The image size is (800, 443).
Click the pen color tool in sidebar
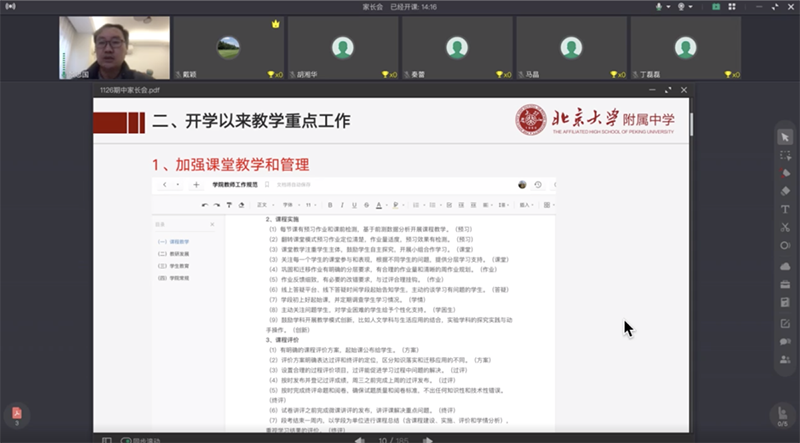(x=785, y=173)
